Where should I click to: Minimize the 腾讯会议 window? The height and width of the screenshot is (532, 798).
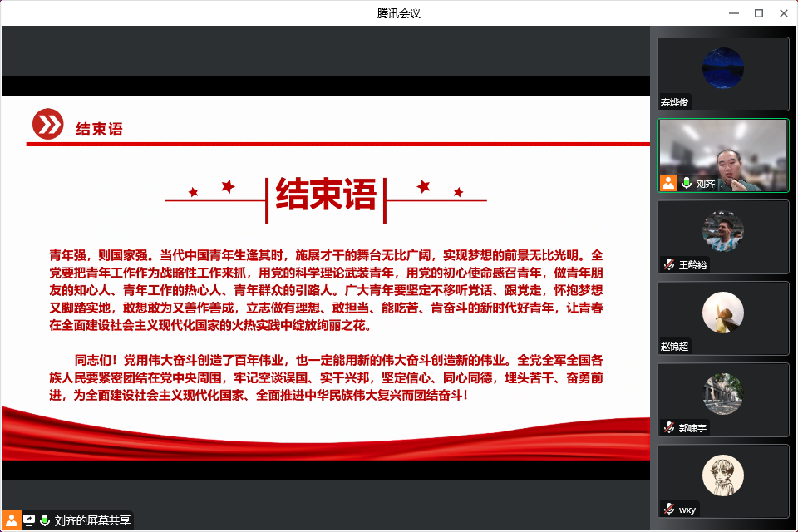click(733, 12)
